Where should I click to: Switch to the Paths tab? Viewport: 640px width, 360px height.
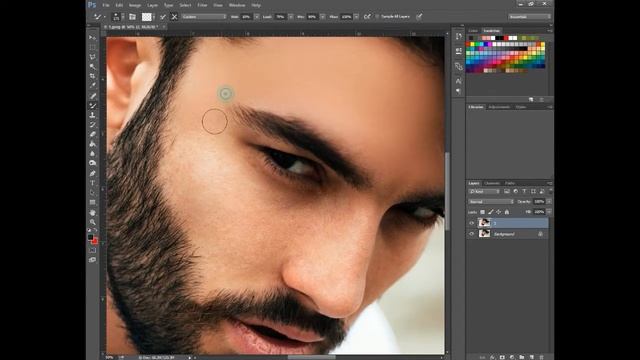point(510,183)
